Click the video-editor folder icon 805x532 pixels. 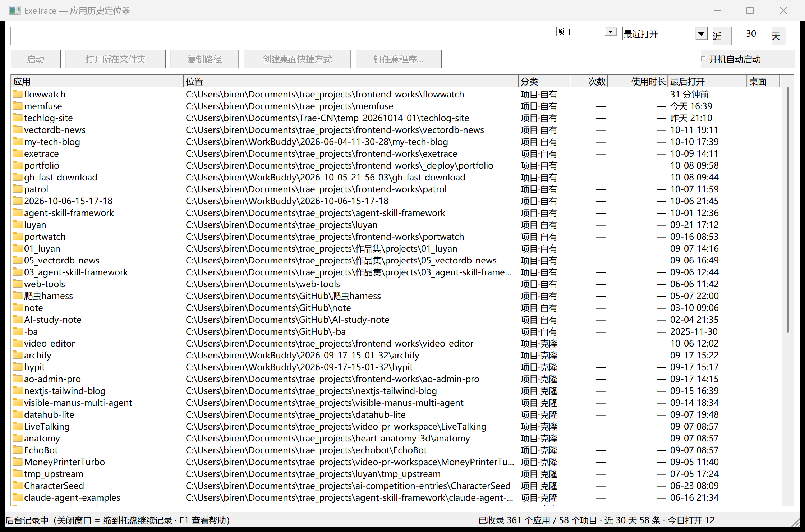coord(18,343)
